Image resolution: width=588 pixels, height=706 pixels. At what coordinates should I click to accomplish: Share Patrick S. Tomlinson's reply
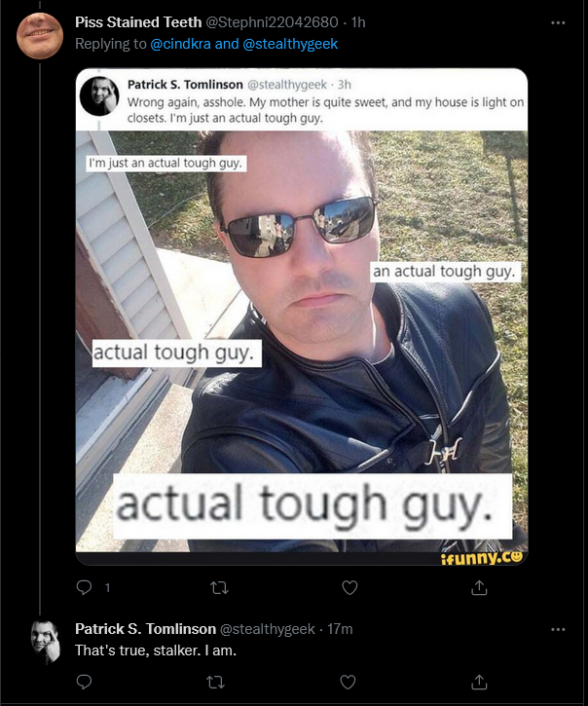coord(479,682)
